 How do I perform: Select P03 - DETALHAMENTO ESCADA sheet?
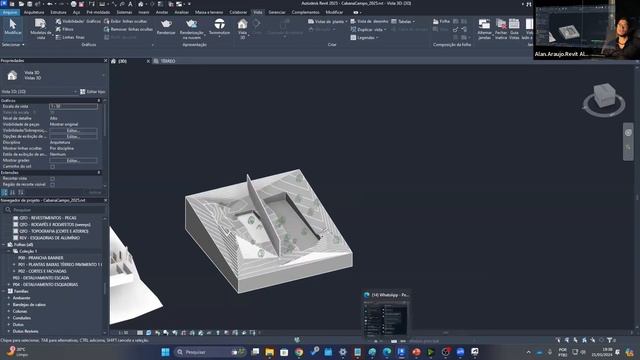(x=41, y=278)
